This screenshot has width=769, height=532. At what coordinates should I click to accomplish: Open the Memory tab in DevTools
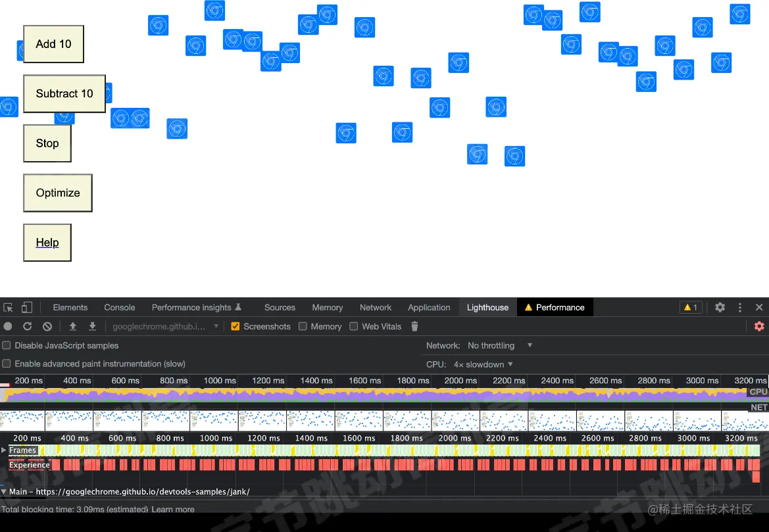pyautogui.click(x=327, y=308)
